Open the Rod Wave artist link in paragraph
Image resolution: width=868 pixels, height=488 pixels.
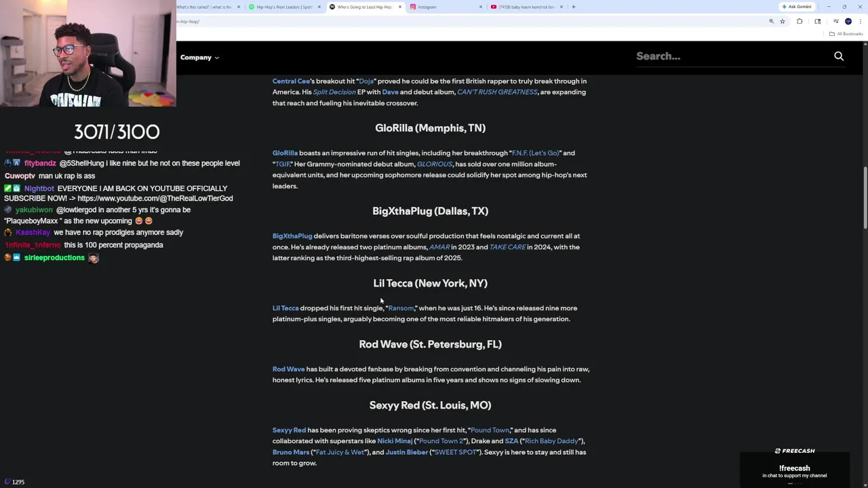click(288, 369)
